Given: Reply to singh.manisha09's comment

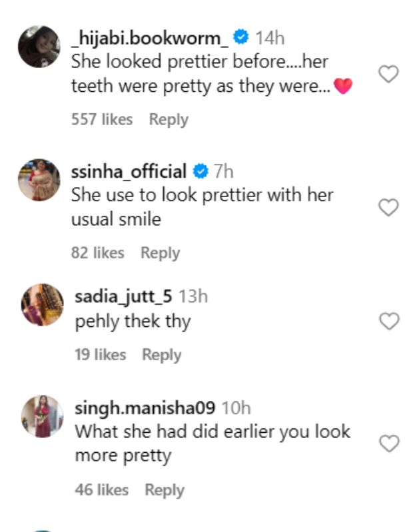Looking at the screenshot, I should coord(165,490).
